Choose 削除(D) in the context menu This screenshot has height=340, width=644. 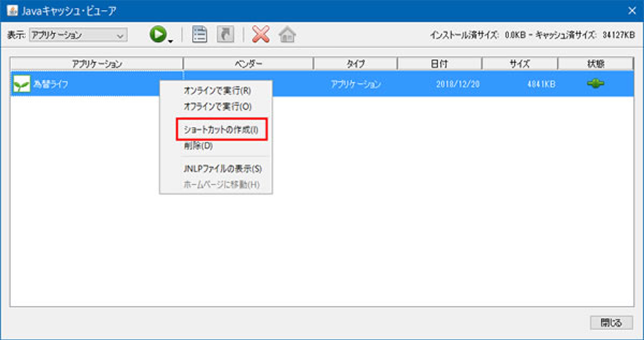pos(198,146)
